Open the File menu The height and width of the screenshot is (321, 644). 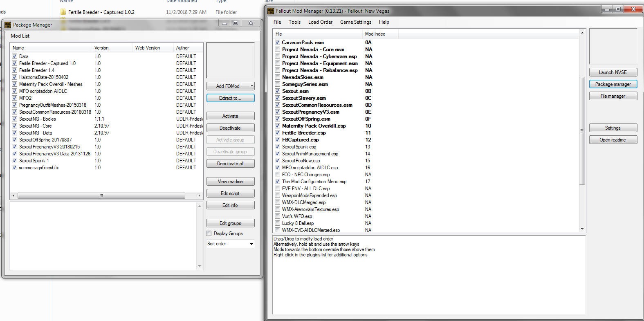277,22
